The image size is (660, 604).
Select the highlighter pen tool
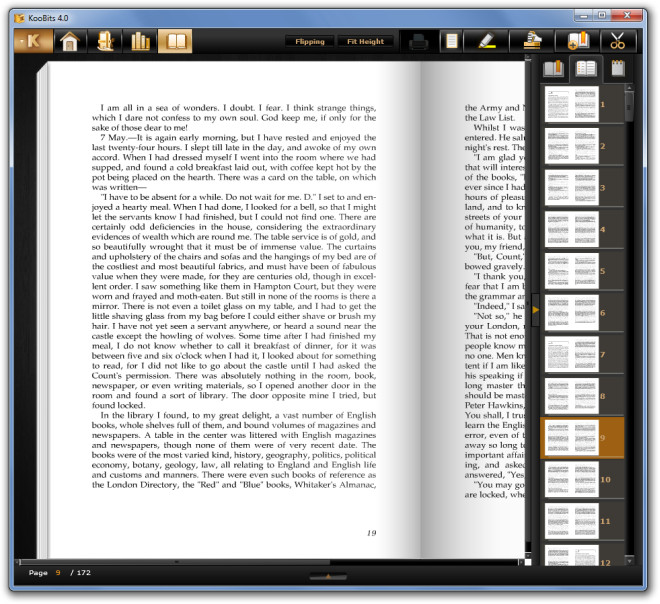(x=486, y=41)
